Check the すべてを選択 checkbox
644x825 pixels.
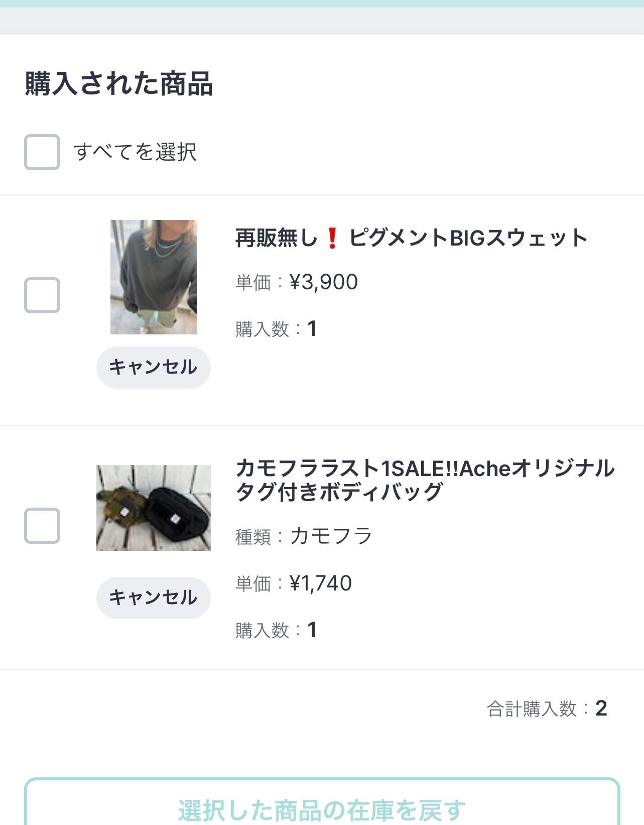tap(42, 152)
